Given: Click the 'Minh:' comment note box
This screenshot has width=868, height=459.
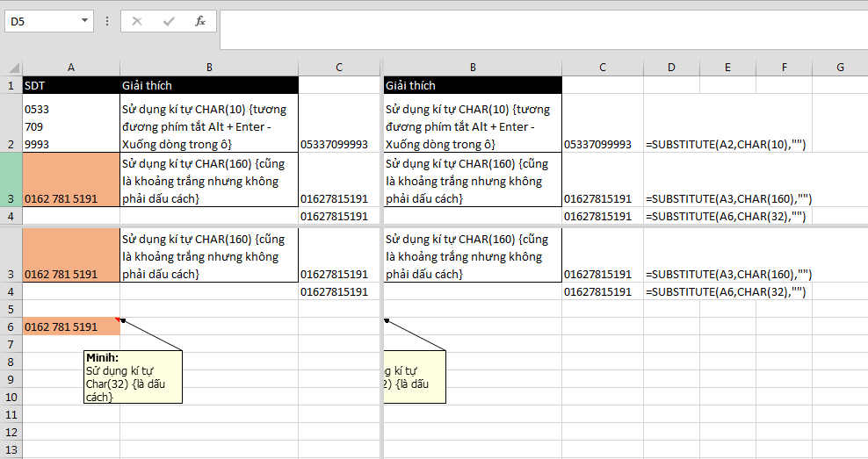Looking at the screenshot, I should 133,377.
